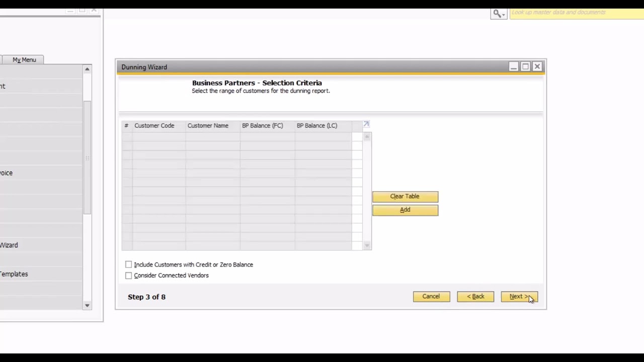Click the BP Balance (FC) column header
This screenshot has width=644, height=362.
[267, 126]
